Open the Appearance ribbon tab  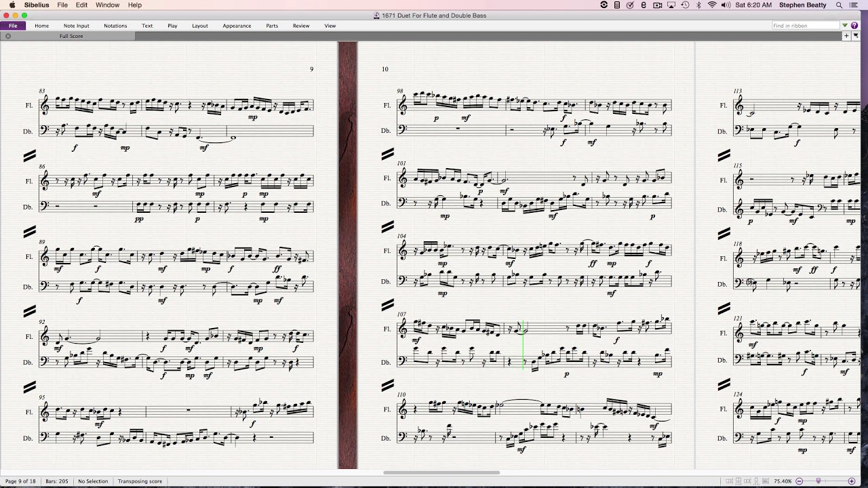click(237, 26)
